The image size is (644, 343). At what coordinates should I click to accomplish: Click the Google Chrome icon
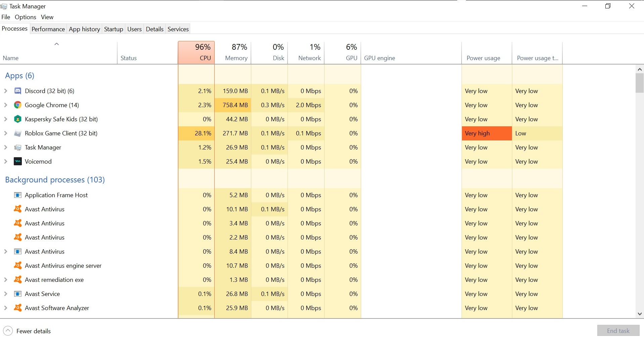tap(18, 105)
